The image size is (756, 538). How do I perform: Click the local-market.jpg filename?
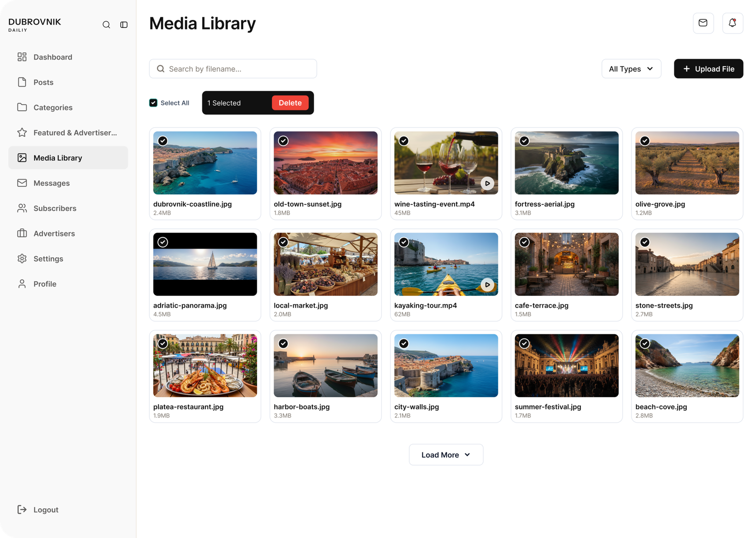point(301,305)
